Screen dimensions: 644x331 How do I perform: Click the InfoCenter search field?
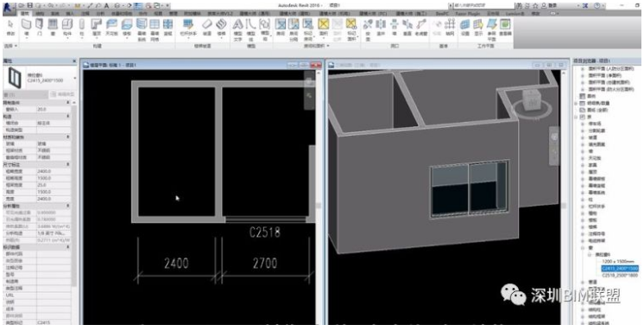(483, 6)
